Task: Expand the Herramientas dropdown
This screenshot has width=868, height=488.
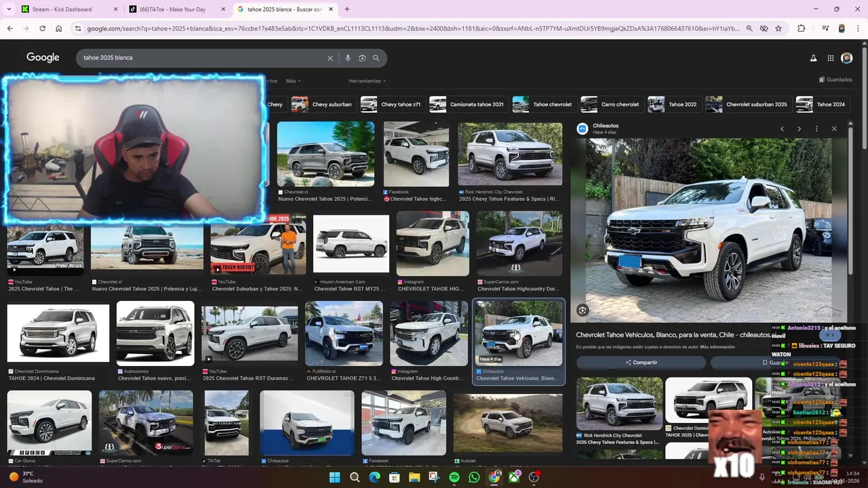Action: tap(367, 81)
